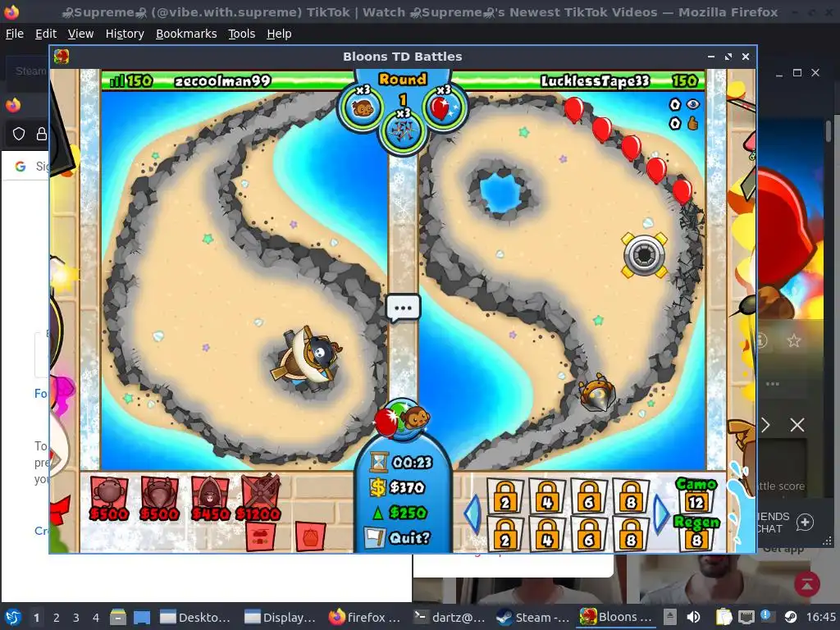Open the in-game chat bubble
840x630 pixels.
pos(403,308)
